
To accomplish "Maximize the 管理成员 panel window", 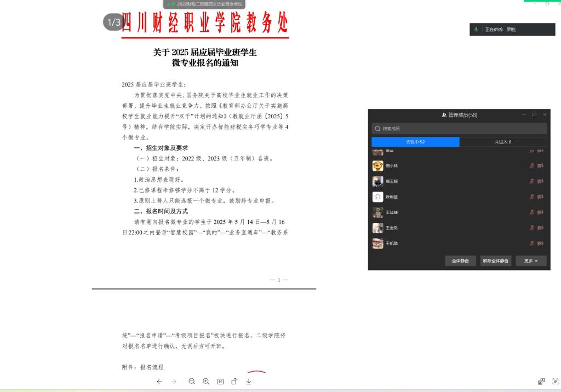I will pos(534,115).
